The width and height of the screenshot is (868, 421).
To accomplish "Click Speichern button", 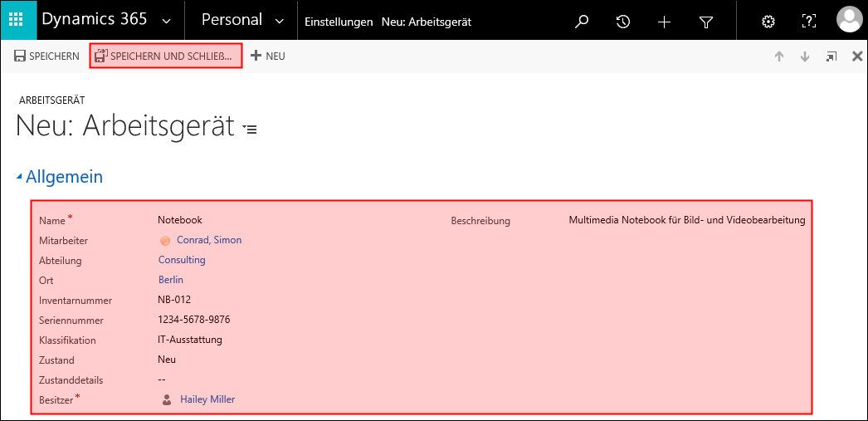I will click(x=46, y=56).
